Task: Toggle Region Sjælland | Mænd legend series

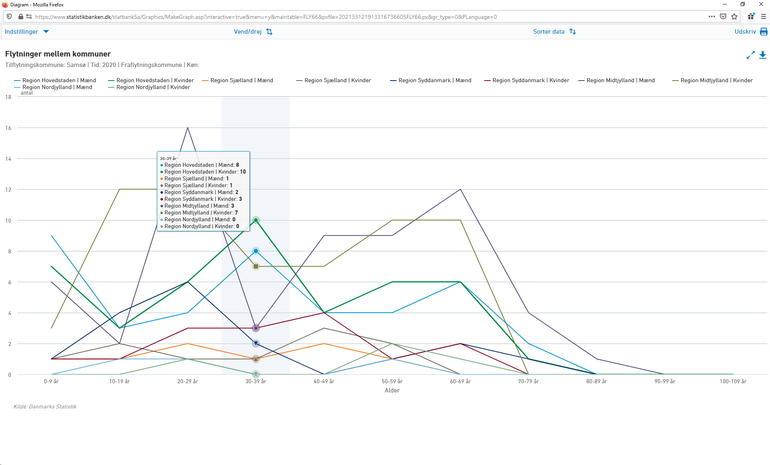Action: click(x=238, y=80)
